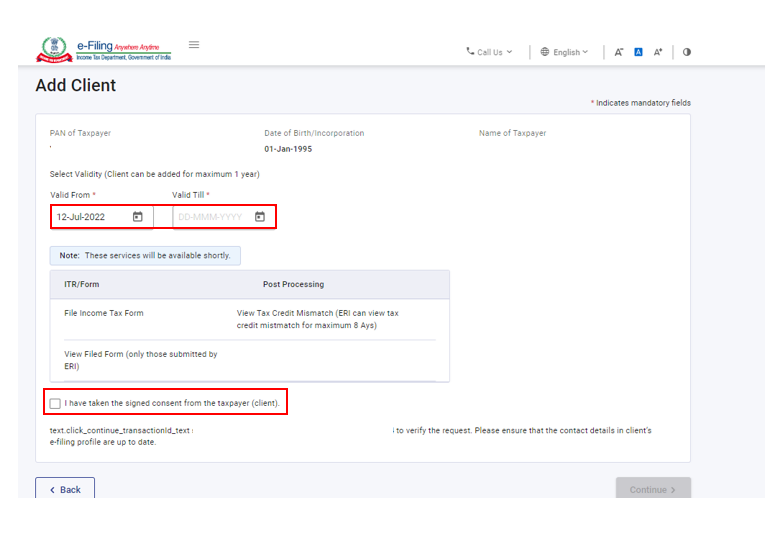Screen dimensions: 770x537
Task: Increase the font size with A+
Action: point(658,52)
